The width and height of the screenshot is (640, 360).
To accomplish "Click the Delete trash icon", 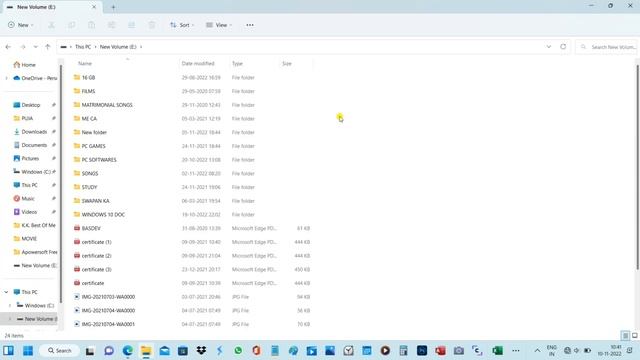I will click(151, 25).
